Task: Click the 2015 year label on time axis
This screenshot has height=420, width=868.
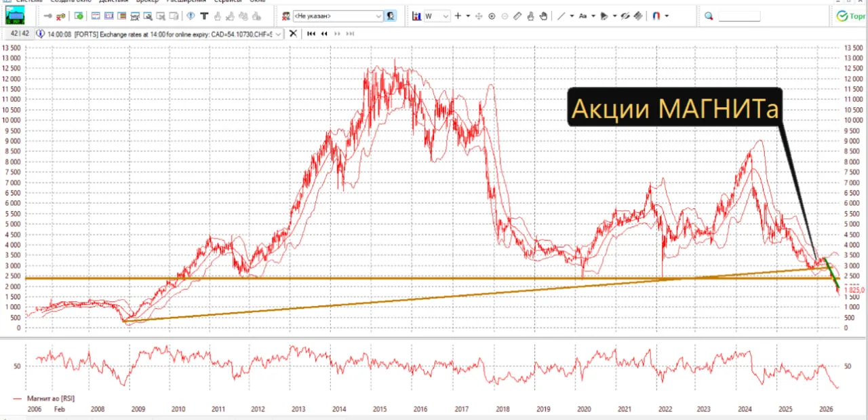Action: click(x=379, y=409)
